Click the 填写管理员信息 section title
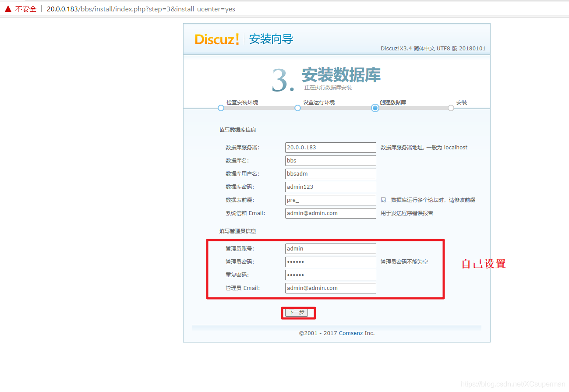This screenshot has height=392, width=569. pyautogui.click(x=238, y=231)
